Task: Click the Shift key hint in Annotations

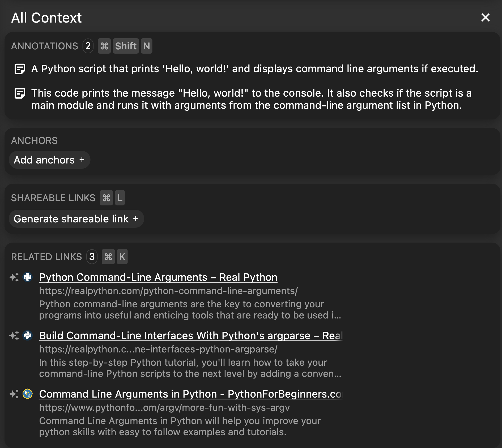Action: 126,46
